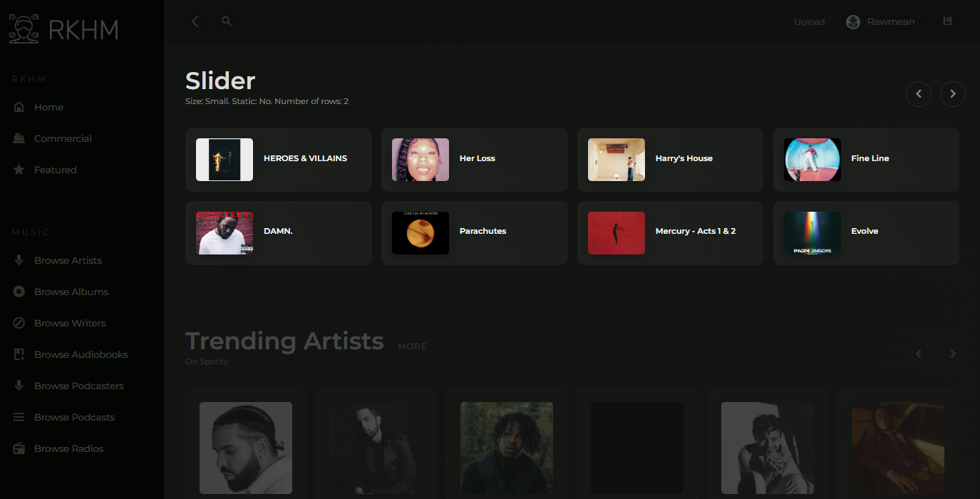This screenshot has height=499, width=980.
Task: Click Fine Line cover art
Action: (x=813, y=160)
